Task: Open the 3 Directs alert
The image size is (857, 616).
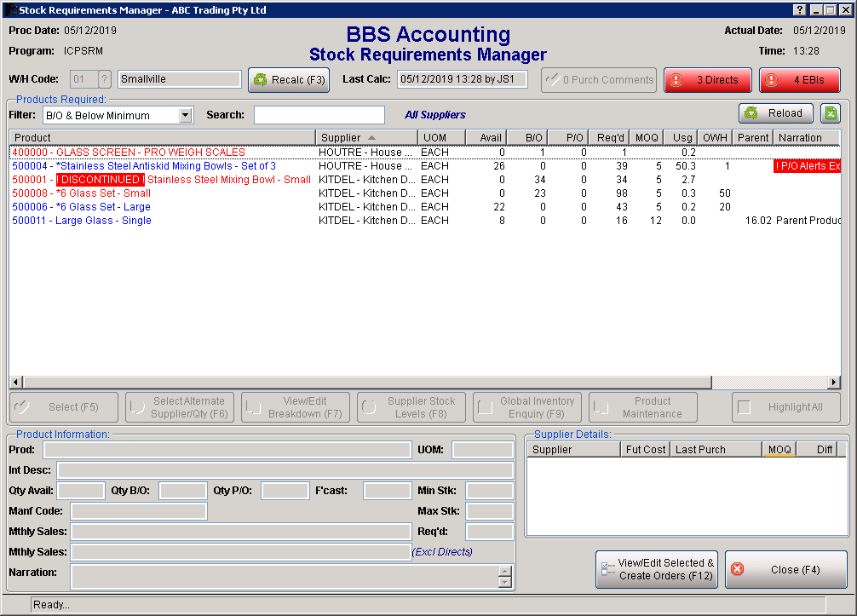Action: [x=709, y=80]
